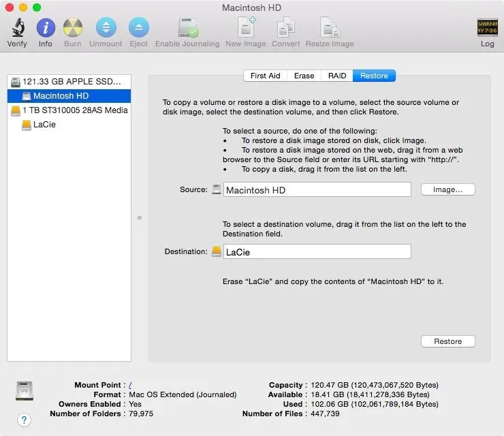Click the Used value 102.06 GB
Screen dimensions: 504x436
(x=375, y=404)
